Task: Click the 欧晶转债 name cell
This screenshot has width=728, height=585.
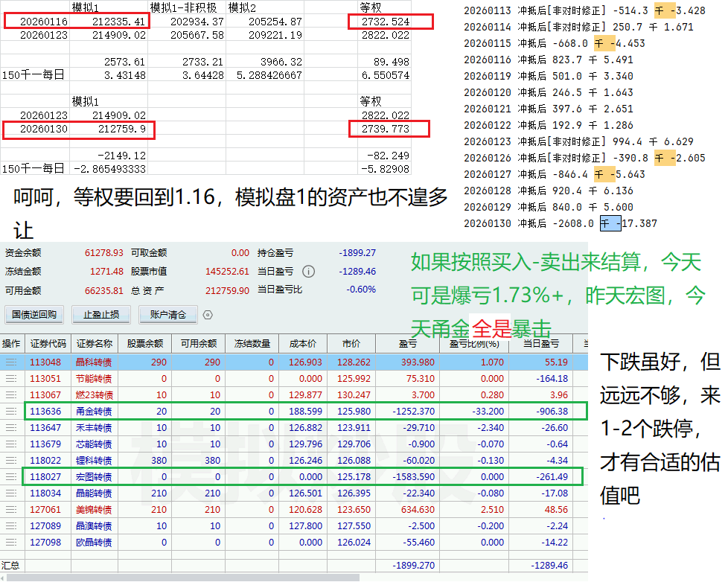Action: click(x=94, y=543)
